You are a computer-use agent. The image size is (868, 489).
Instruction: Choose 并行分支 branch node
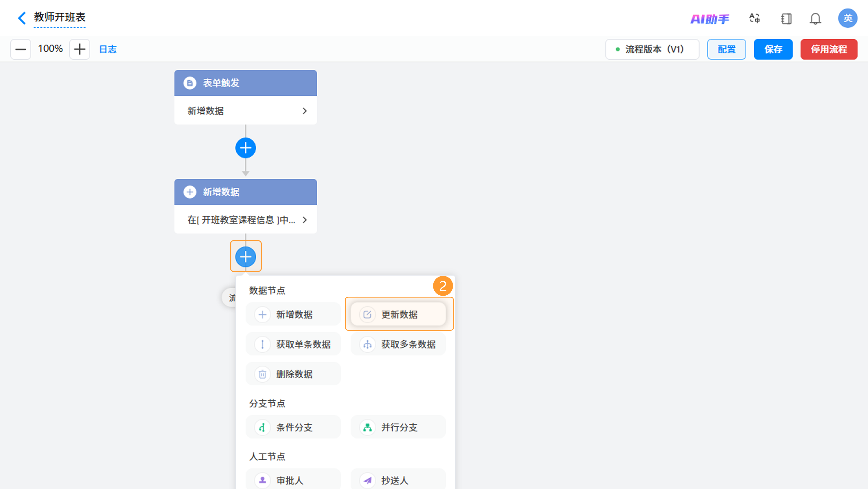point(398,427)
